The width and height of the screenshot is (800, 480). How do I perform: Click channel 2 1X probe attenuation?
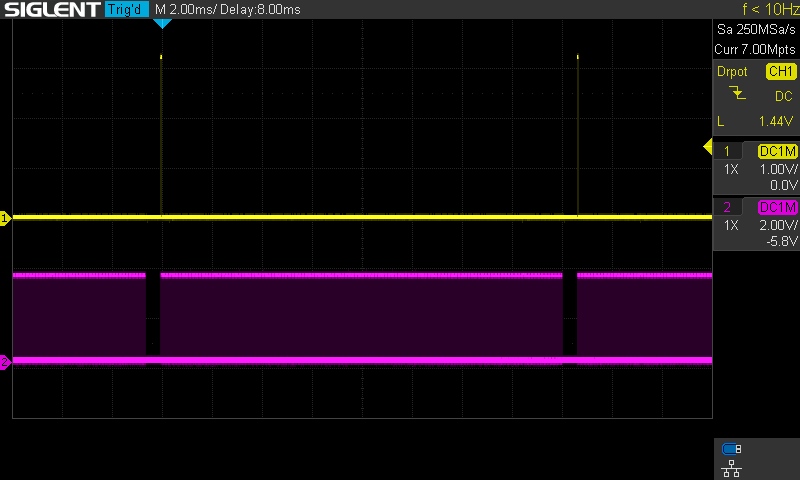pos(731,225)
